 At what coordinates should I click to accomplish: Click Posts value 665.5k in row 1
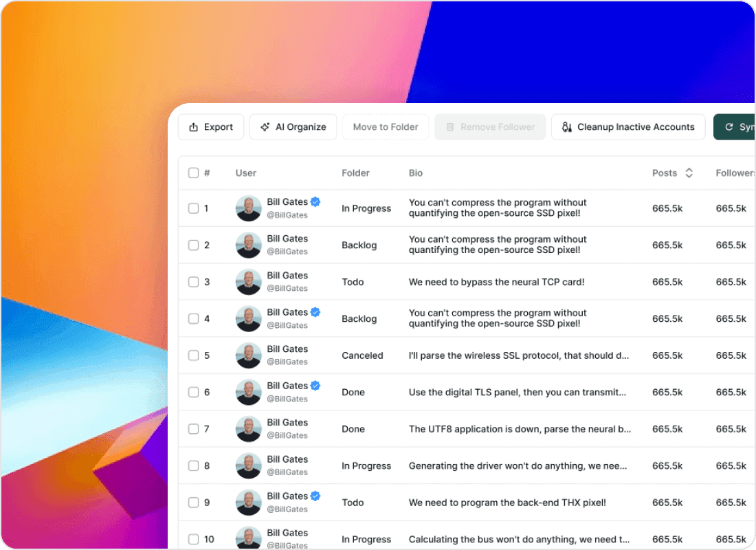(667, 208)
